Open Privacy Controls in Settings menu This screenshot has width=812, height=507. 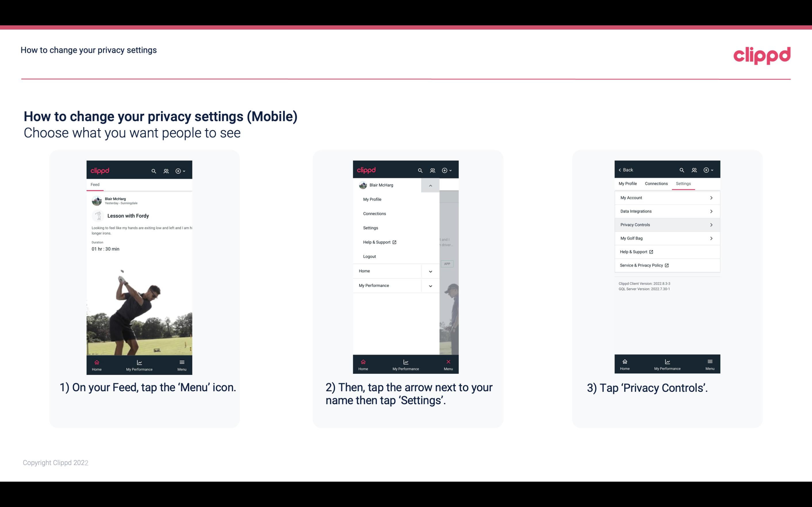coord(667,224)
